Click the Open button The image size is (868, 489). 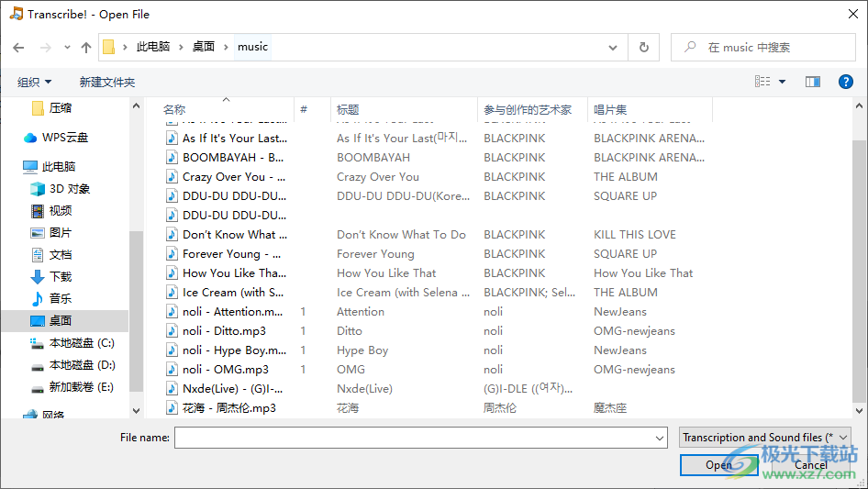pos(719,465)
